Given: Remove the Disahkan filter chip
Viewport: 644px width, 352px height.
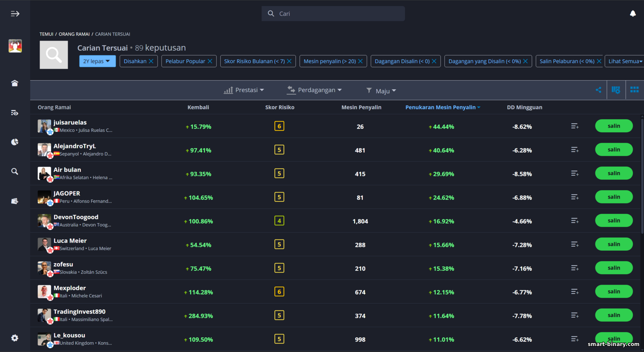Looking at the screenshot, I should tap(151, 61).
